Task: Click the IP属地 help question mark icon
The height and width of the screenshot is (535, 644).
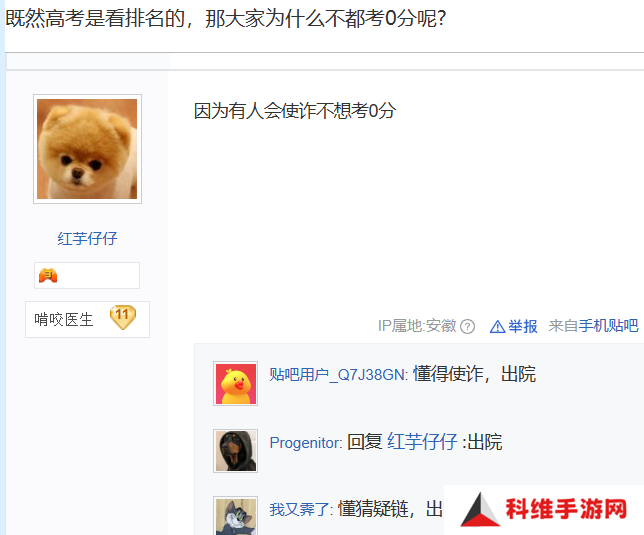Action: tap(467, 327)
